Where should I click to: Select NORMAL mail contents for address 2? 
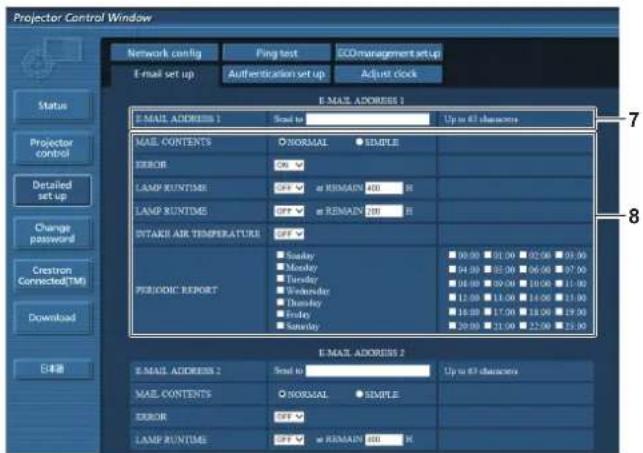[282, 394]
